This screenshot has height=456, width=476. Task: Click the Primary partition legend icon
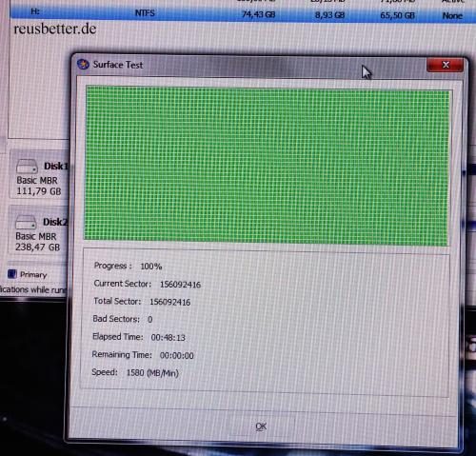12,274
